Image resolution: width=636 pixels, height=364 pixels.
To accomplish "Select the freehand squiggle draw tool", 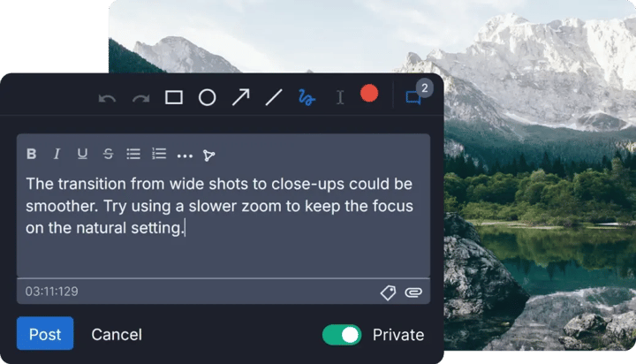I will click(307, 97).
